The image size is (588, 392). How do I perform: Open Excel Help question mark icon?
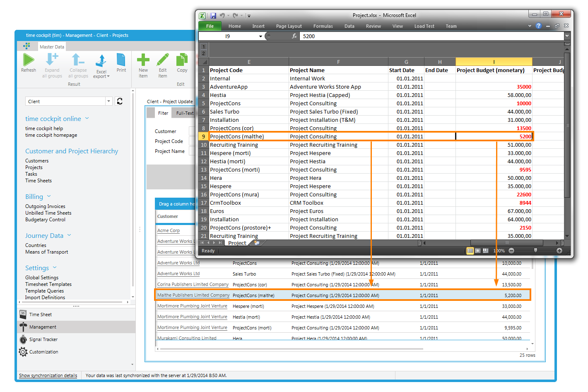point(538,26)
